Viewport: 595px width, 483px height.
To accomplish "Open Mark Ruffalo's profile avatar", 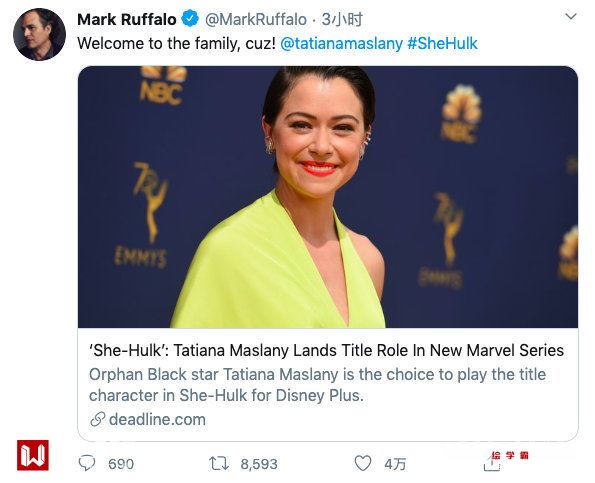I will [x=39, y=35].
